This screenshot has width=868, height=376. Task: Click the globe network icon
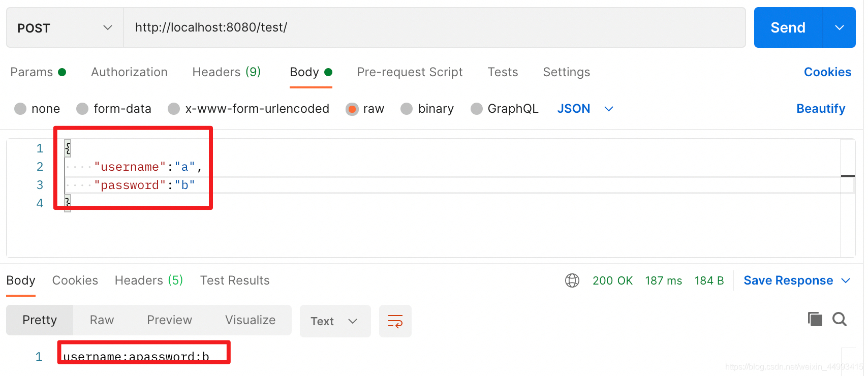572,280
